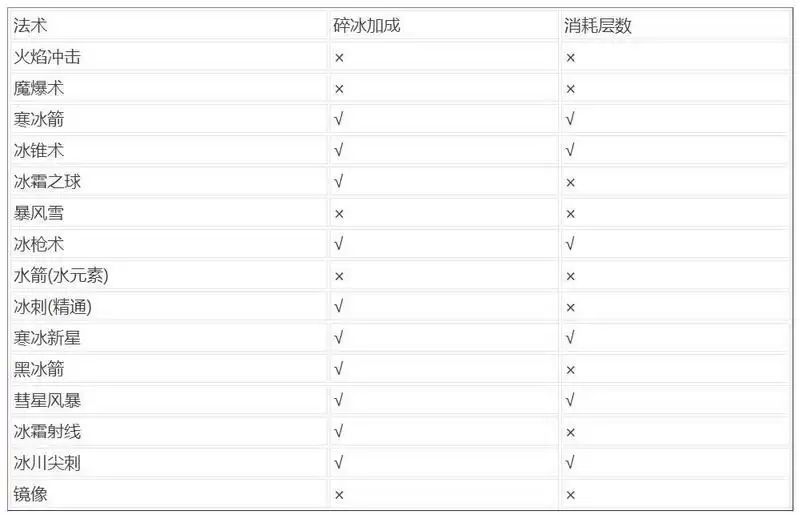Click the 镜像 spell name cell
Screen dimensions: 799x515
31,494
